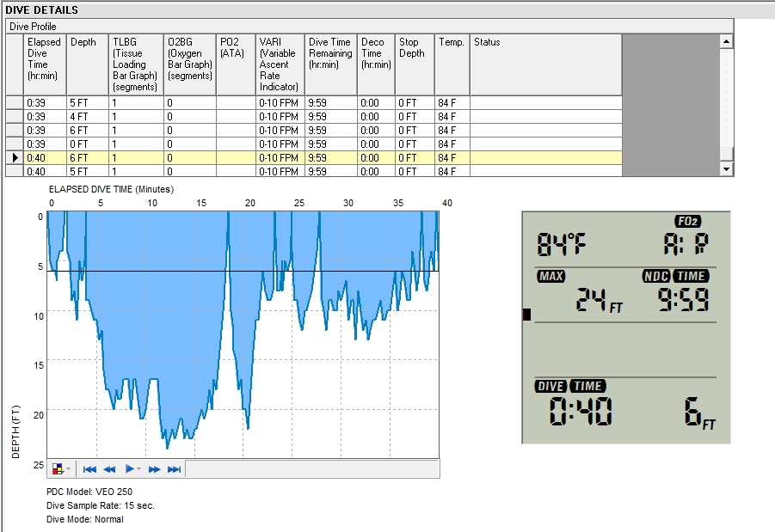Click the DEPTH (FT) axis label
The height and width of the screenshot is (532, 775).
click(x=15, y=431)
